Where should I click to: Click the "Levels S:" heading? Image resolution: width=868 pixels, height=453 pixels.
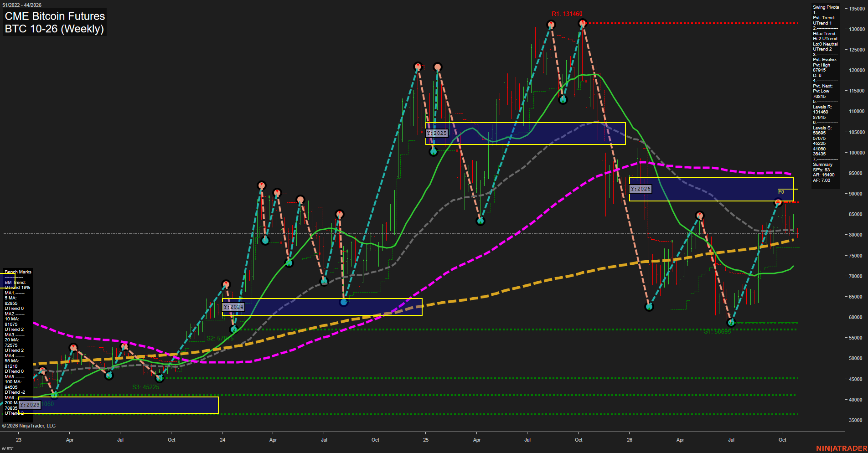click(822, 128)
